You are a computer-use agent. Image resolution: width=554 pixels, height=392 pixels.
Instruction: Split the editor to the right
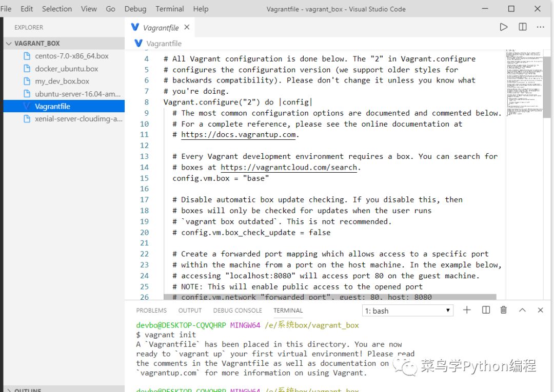(x=523, y=27)
